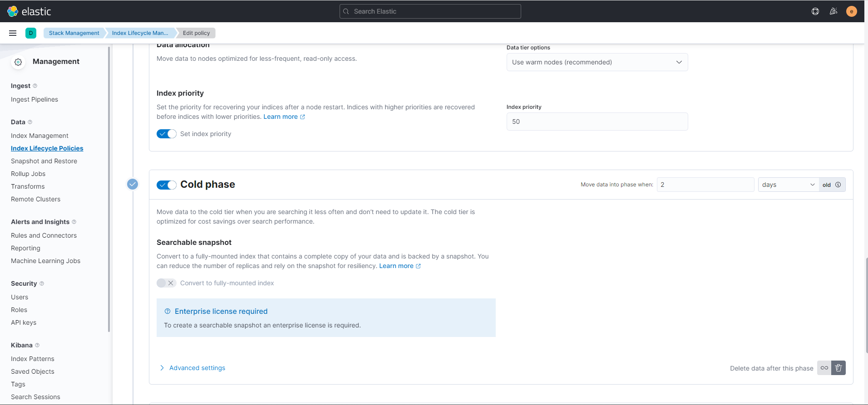Click the Elastic logo icon
Viewport: 868px width, 405px height.
tap(13, 11)
